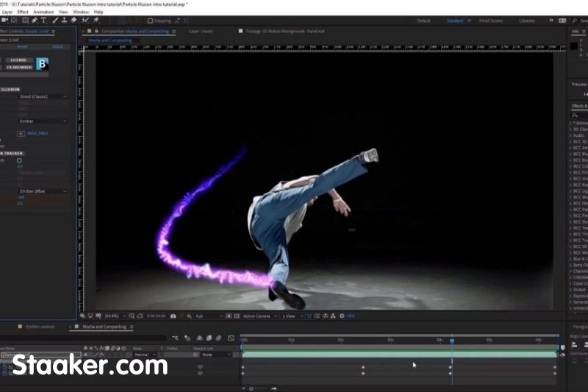Screen dimensions: 588x392
Task: Open the Full resolution dropdown
Action: pyautogui.click(x=209, y=316)
